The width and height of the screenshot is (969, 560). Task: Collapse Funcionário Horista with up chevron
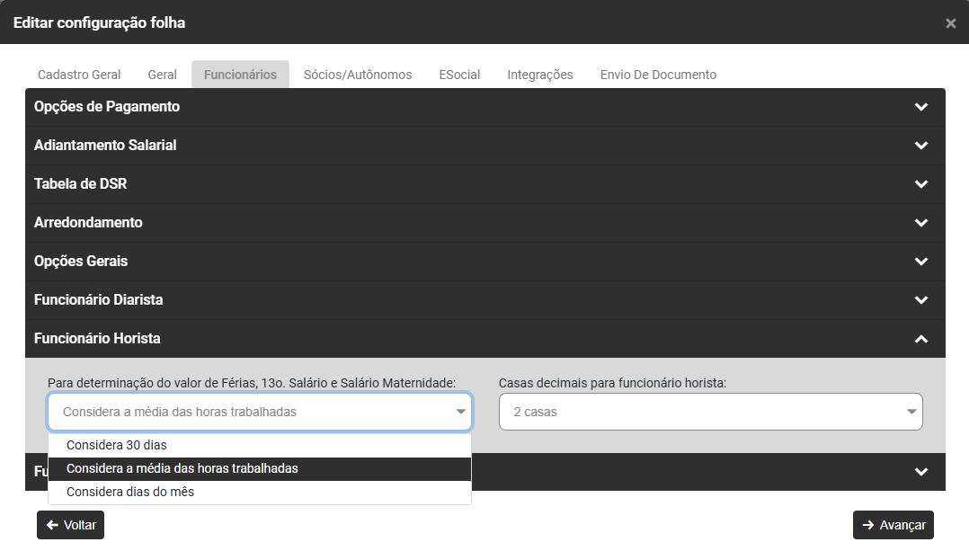(x=920, y=339)
